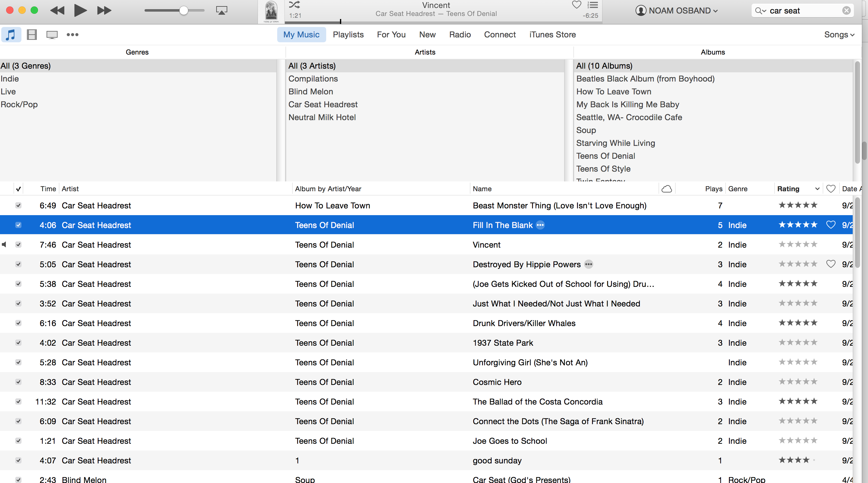
Task: Click the iCloud status column header icon
Action: click(666, 189)
